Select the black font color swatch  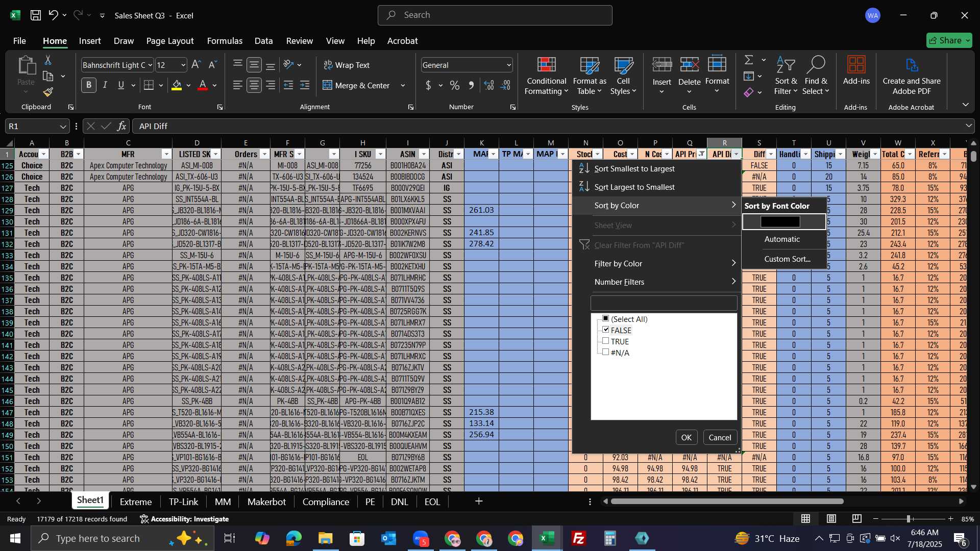[780, 222]
